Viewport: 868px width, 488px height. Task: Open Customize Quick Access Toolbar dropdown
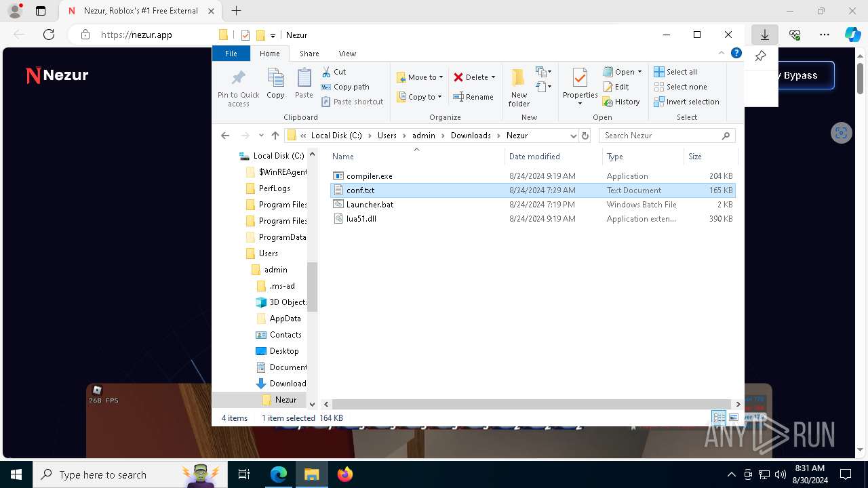point(273,35)
